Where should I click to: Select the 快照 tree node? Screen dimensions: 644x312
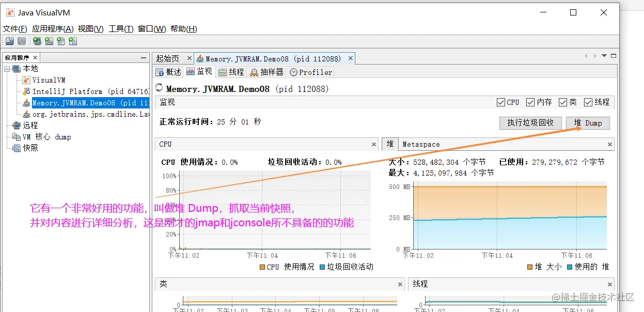tap(30, 148)
